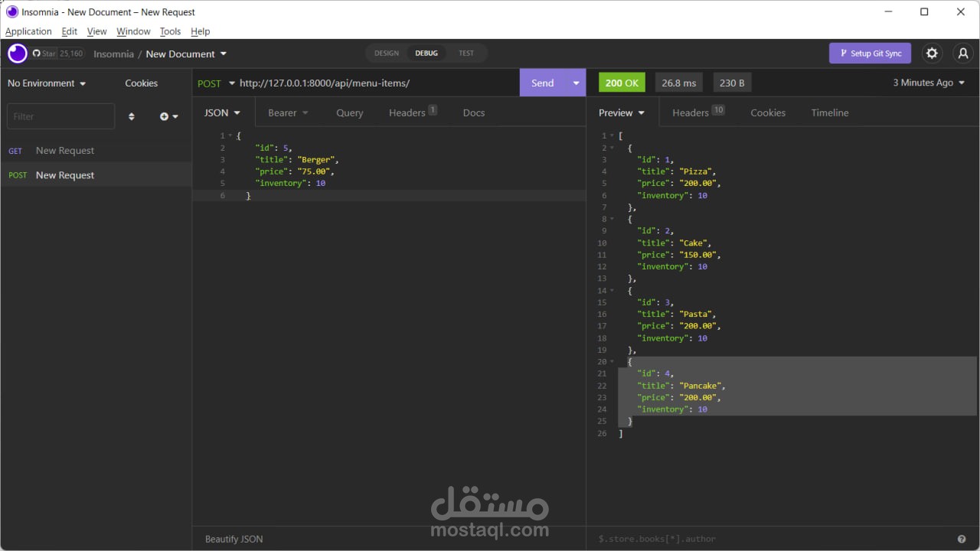
Task: Open View menu
Action: 96,31
